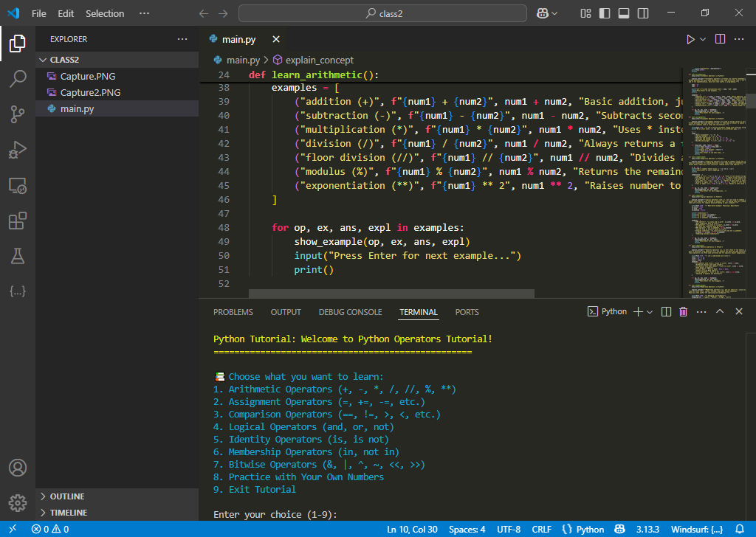This screenshot has width=756, height=537.
Task: Open the curly braces icon in activity bar
Action: tap(18, 291)
